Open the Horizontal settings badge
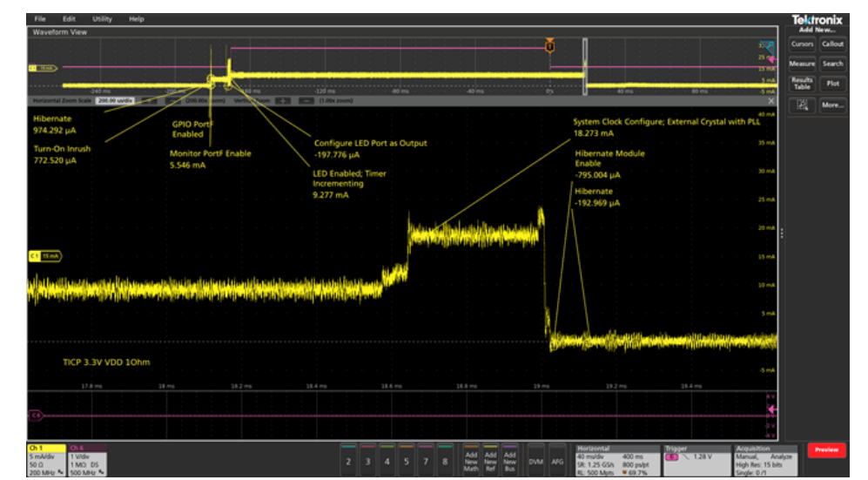The height and width of the screenshot is (480, 868). click(617, 460)
